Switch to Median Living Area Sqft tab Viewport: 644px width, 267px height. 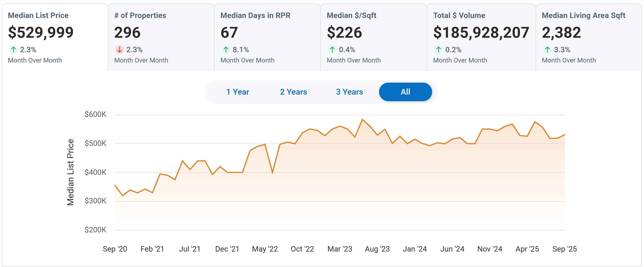pyautogui.click(x=583, y=15)
